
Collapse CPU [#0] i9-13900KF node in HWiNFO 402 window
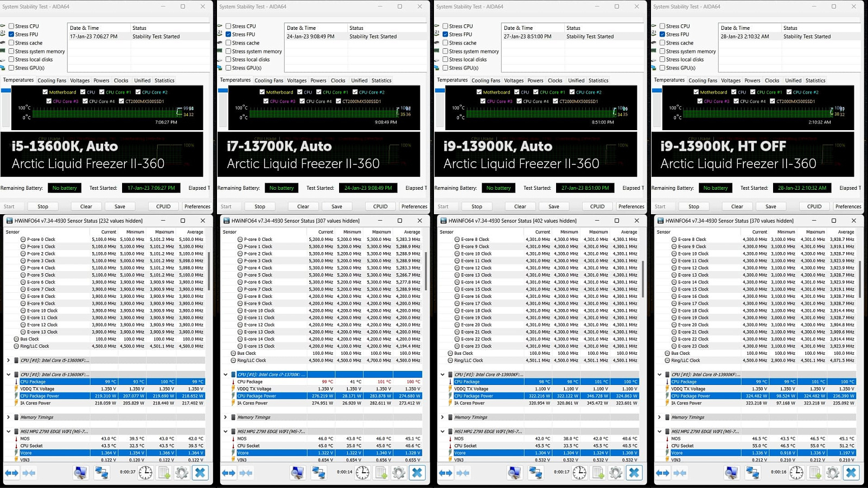442,374
